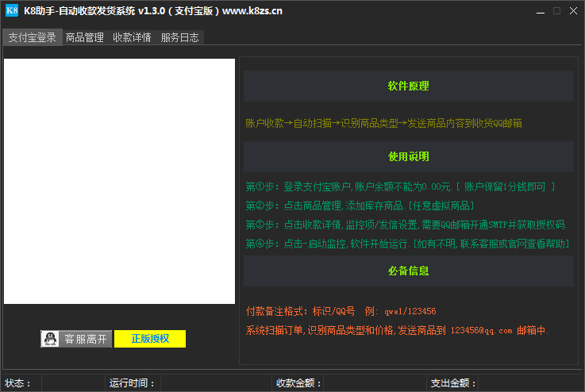The width and height of the screenshot is (585, 392).
Task: Click the 第①步 login instruction line
Action: pos(400,186)
